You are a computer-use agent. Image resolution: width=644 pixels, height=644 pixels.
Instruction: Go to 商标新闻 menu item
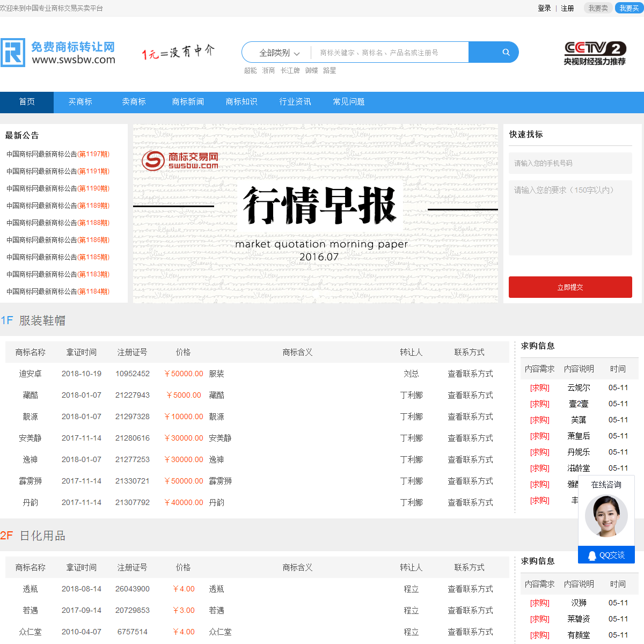188,102
